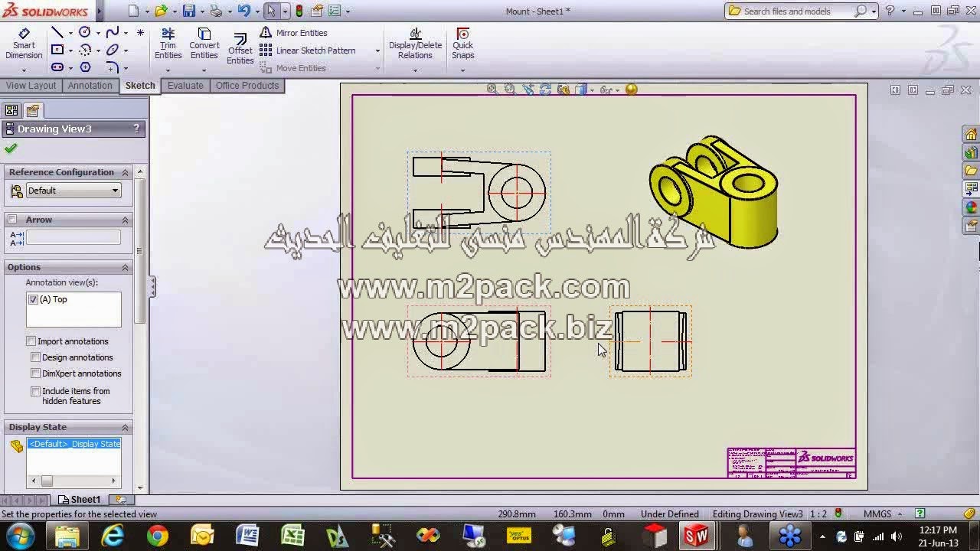This screenshot has height=551, width=980.
Task: Click the Display State horizontal scrollbar
Action: [73, 481]
